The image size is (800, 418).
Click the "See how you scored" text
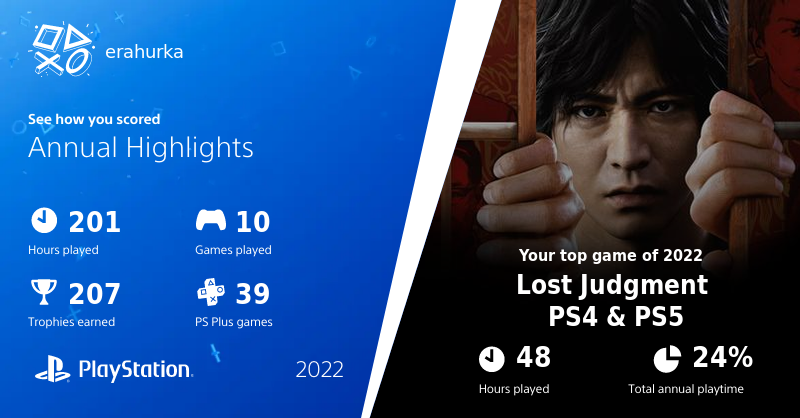(x=92, y=119)
